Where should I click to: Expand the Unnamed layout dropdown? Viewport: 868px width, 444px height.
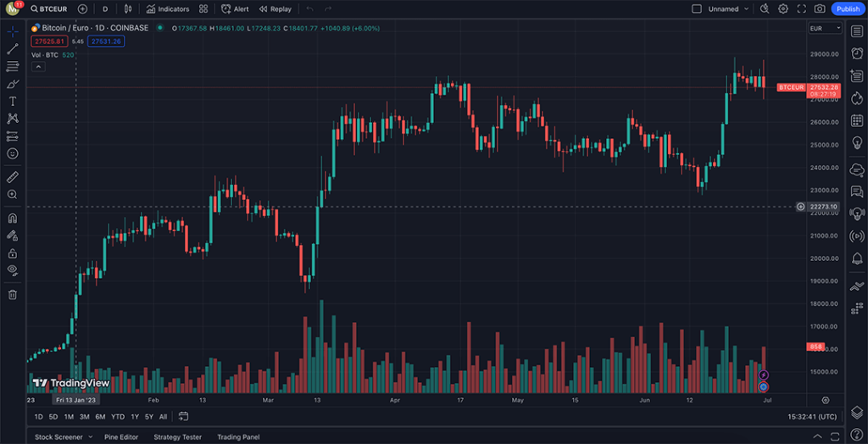click(745, 8)
